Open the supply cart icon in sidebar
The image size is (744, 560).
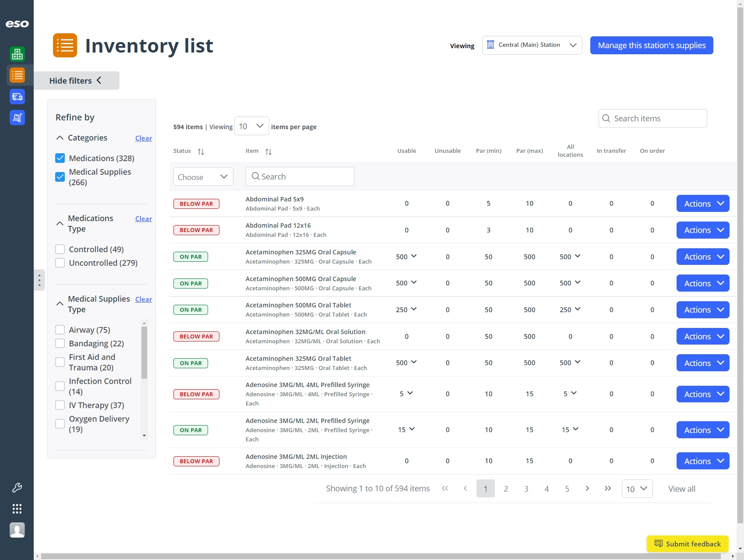pos(17,117)
